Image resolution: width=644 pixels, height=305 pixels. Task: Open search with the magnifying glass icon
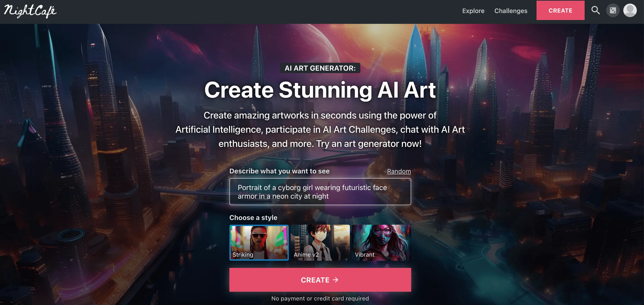click(x=595, y=10)
